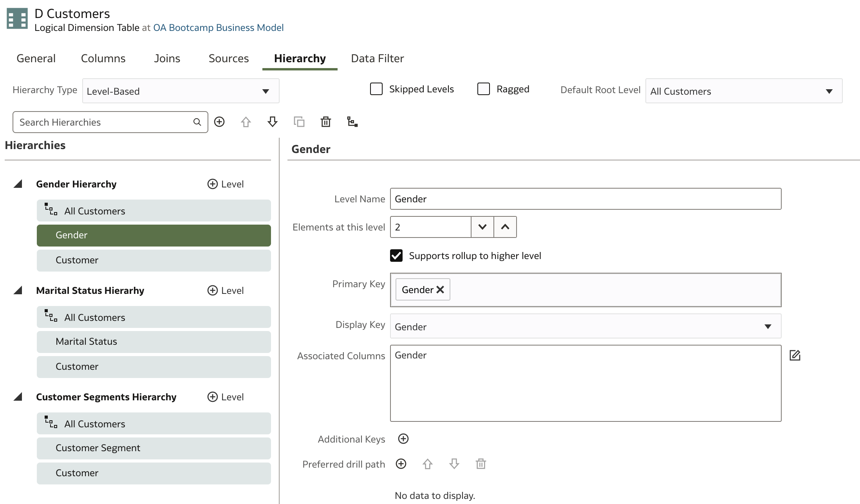Remove Gender from the Primary Key
860x504 pixels.
440,290
